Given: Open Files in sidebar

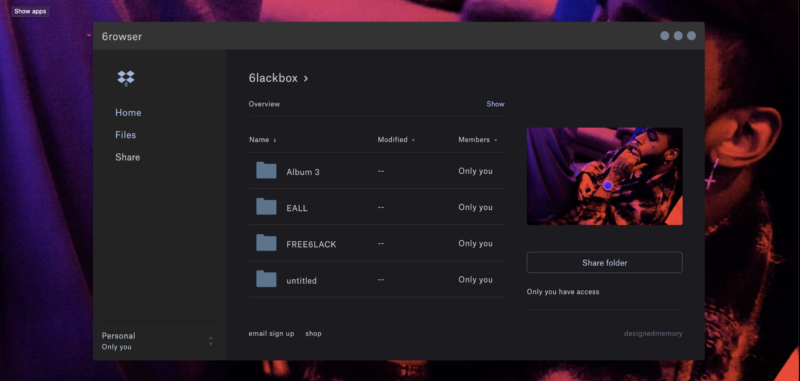Looking at the screenshot, I should click(x=126, y=135).
